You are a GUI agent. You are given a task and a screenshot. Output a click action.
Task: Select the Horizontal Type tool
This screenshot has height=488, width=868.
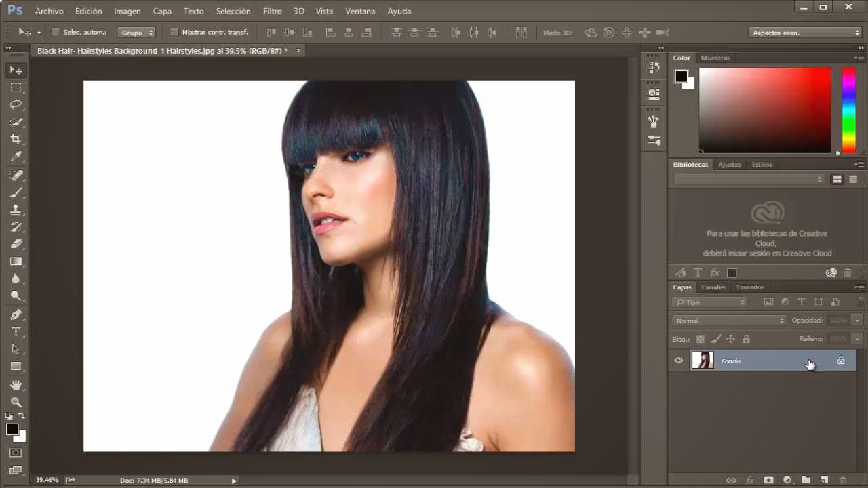click(16, 331)
